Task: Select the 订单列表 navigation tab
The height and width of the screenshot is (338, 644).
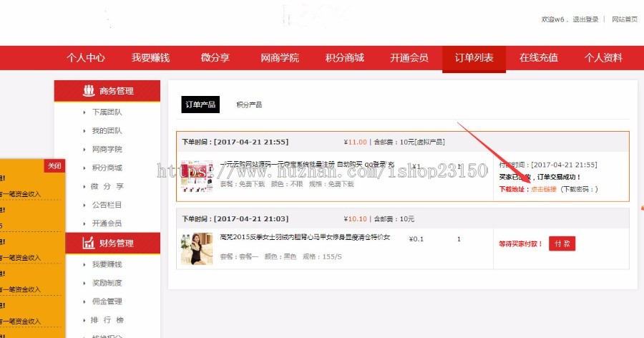Action: (x=474, y=58)
